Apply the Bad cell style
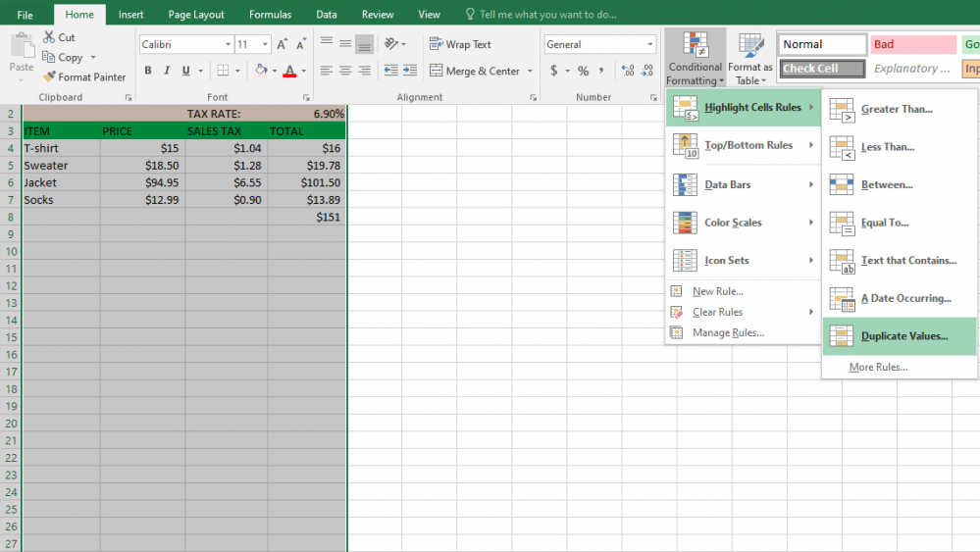980x552 pixels. pos(912,45)
